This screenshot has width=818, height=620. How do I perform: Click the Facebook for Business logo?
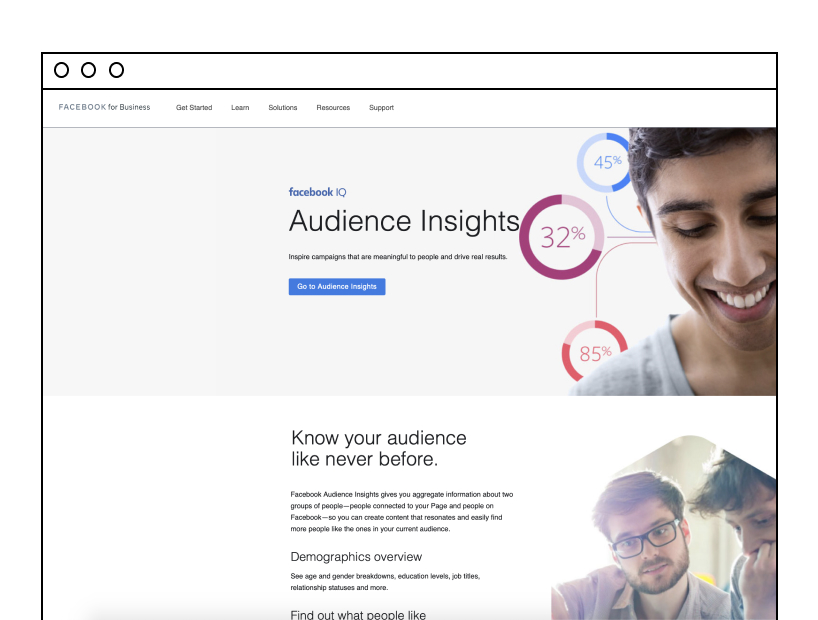click(104, 107)
